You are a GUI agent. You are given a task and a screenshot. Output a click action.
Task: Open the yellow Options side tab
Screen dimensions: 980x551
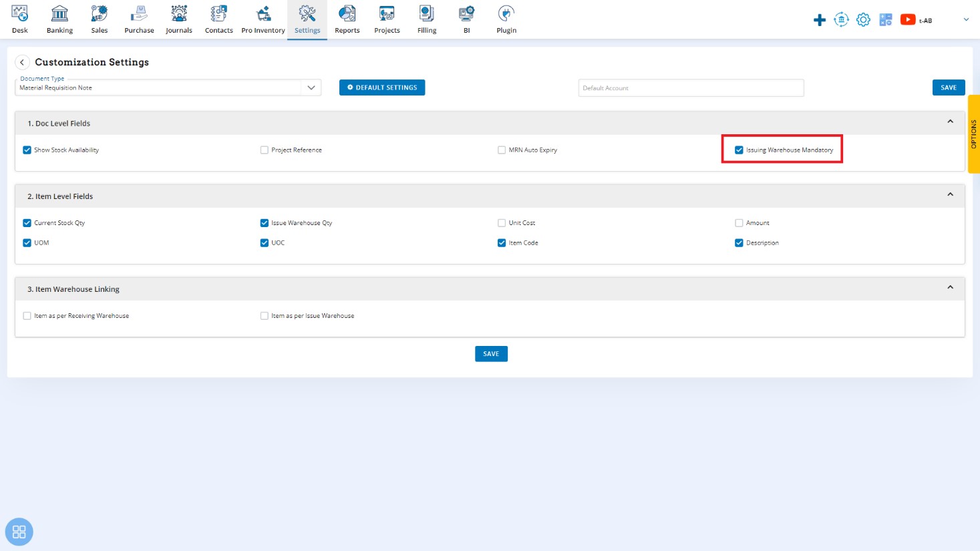[x=974, y=134]
